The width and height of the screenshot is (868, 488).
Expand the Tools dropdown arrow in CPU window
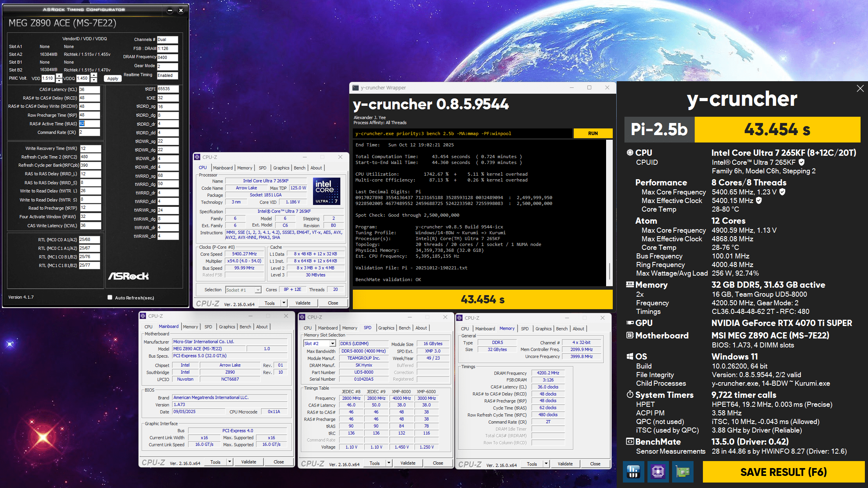pyautogui.click(x=284, y=303)
